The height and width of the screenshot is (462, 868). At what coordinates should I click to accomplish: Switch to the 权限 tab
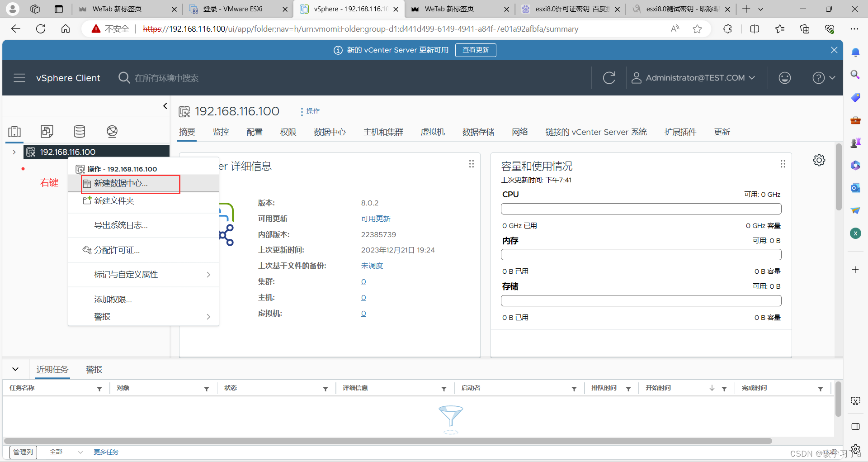point(288,132)
